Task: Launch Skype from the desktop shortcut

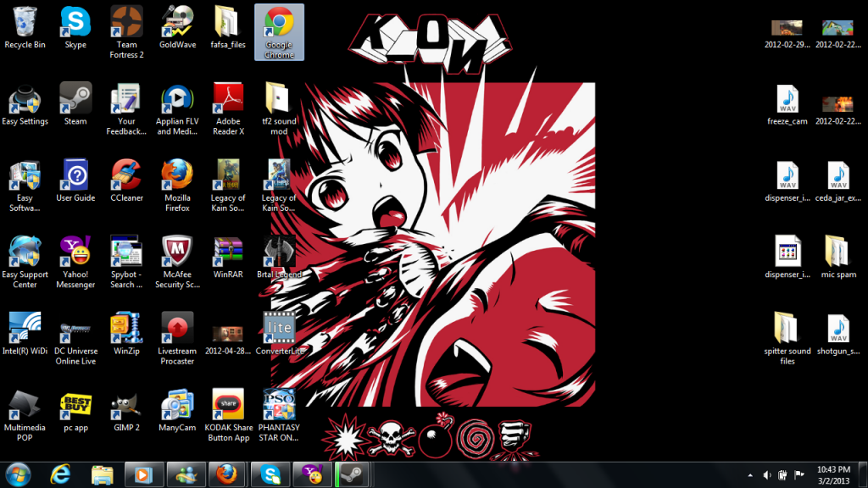Action: tap(75, 28)
